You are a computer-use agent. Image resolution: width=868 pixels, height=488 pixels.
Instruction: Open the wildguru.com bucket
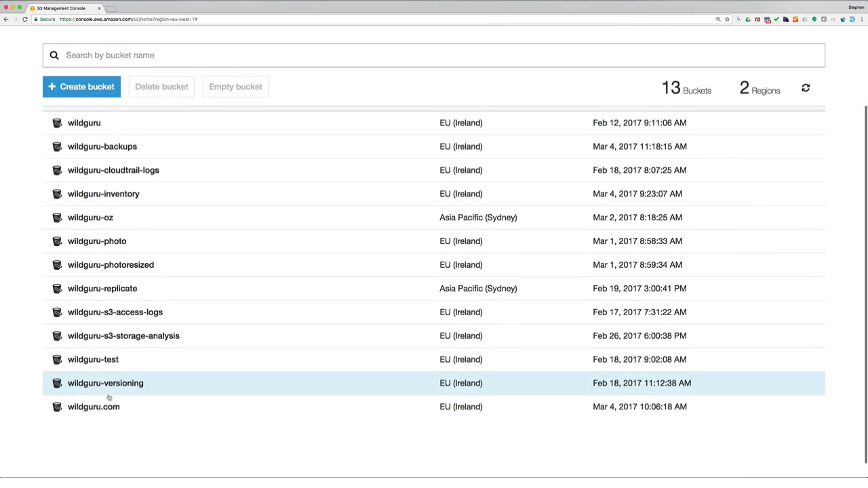94,407
